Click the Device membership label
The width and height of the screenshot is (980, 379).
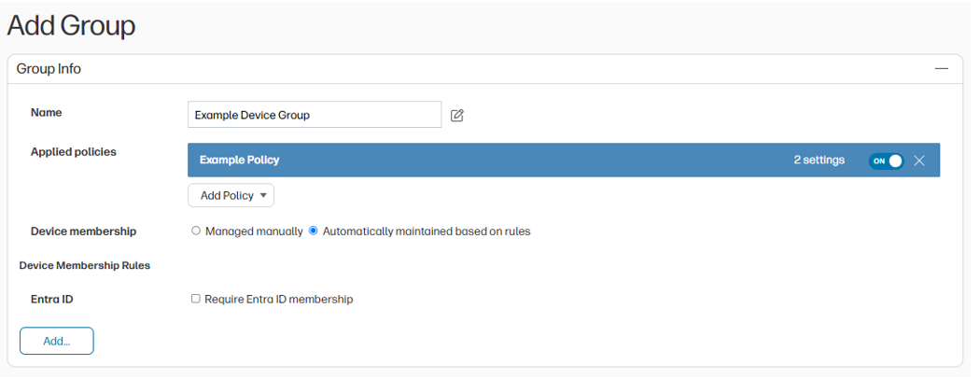tap(83, 231)
